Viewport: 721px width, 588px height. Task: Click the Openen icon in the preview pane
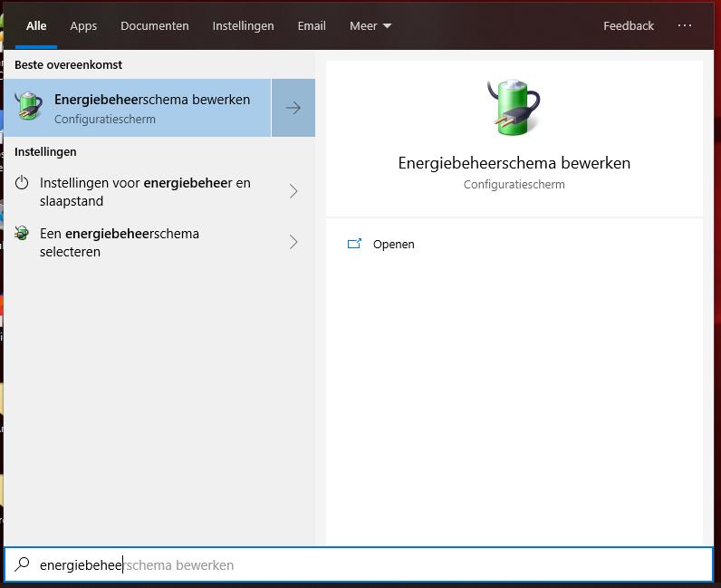tap(355, 244)
